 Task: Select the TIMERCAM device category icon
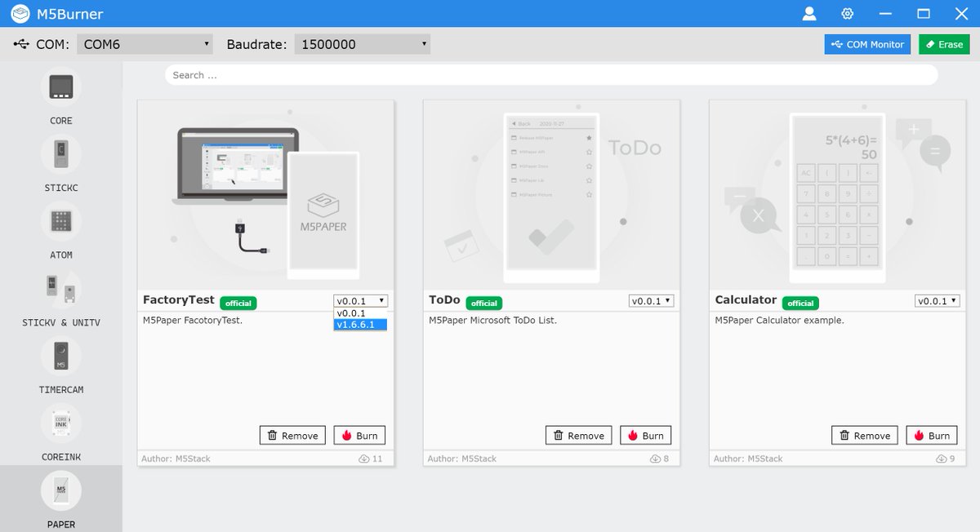(61, 356)
